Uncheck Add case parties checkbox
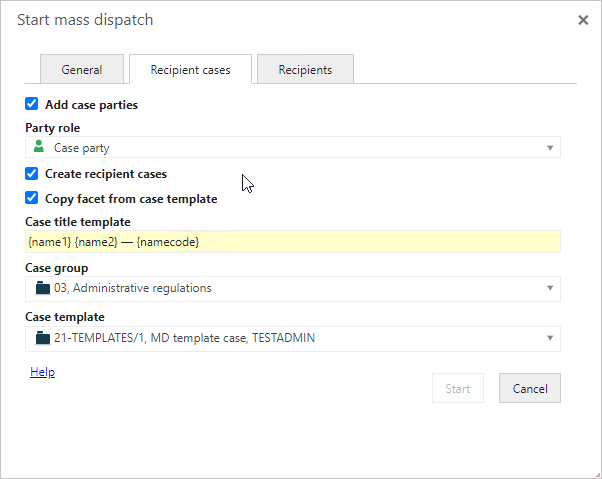The width and height of the screenshot is (602, 479). pos(31,104)
